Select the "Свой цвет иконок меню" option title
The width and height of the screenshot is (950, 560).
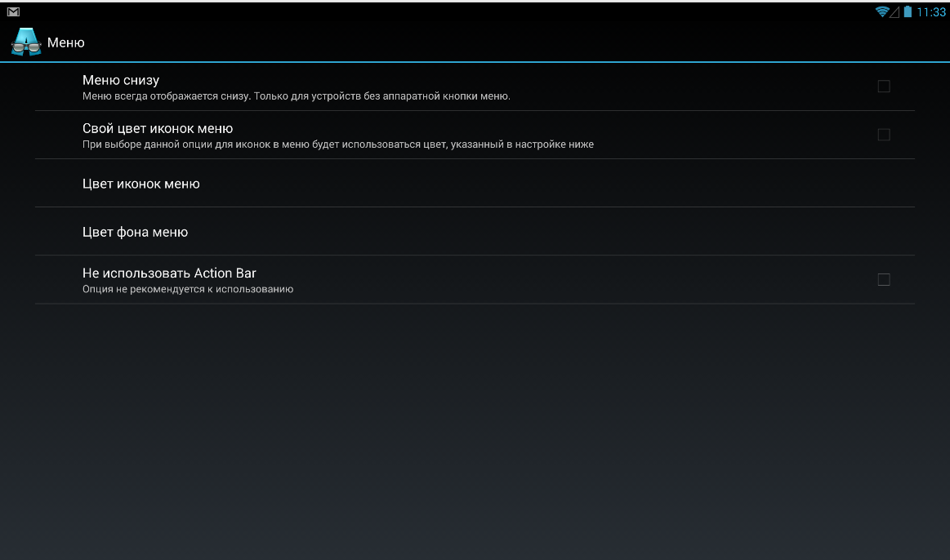coord(158,128)
